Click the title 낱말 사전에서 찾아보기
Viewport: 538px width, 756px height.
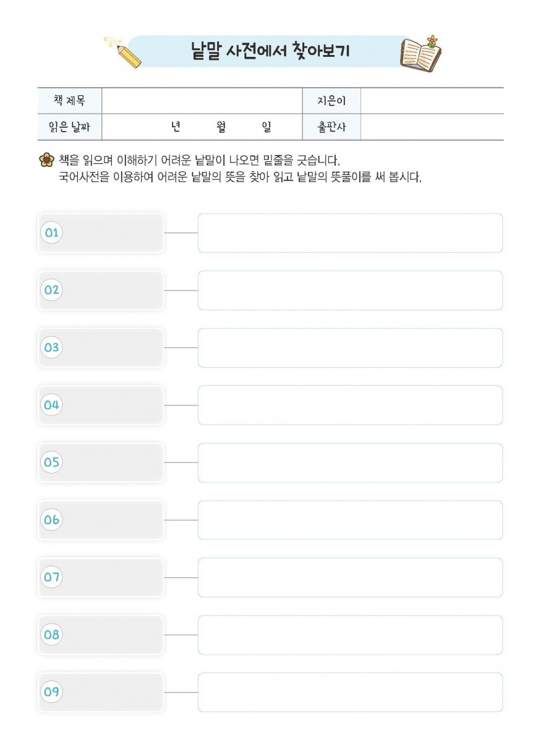pos(270,52)
